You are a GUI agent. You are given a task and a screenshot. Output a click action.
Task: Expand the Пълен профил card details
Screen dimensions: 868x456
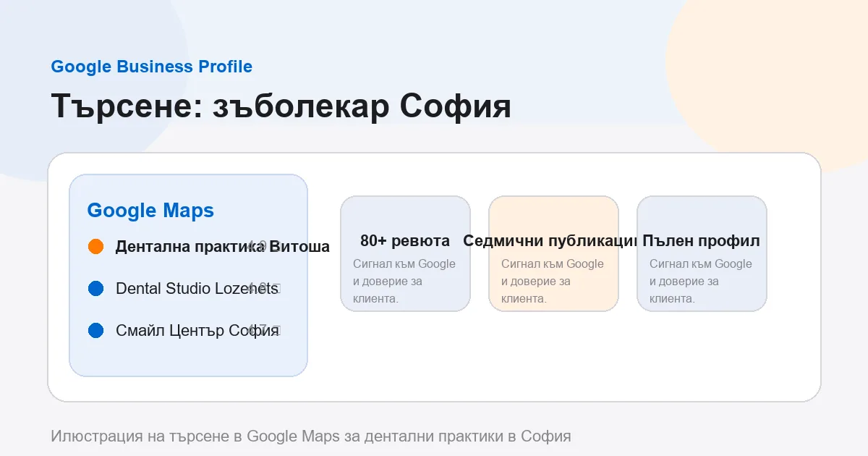point(702,253)
